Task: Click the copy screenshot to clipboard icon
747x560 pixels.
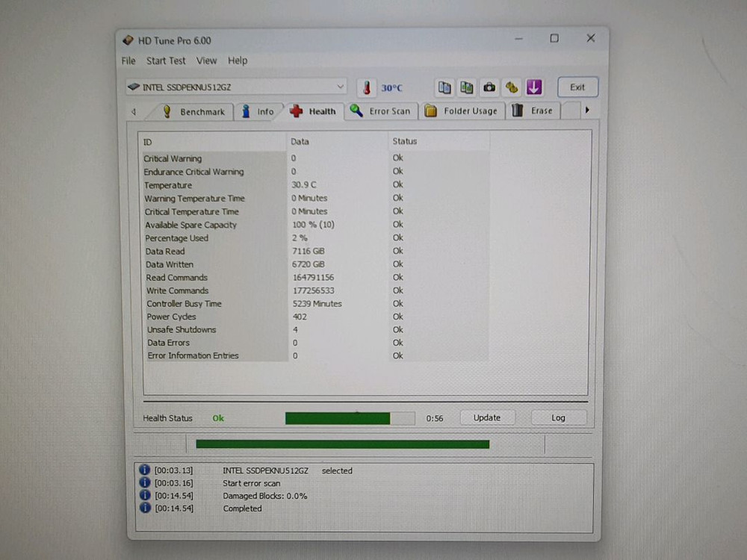Action: 467,87
